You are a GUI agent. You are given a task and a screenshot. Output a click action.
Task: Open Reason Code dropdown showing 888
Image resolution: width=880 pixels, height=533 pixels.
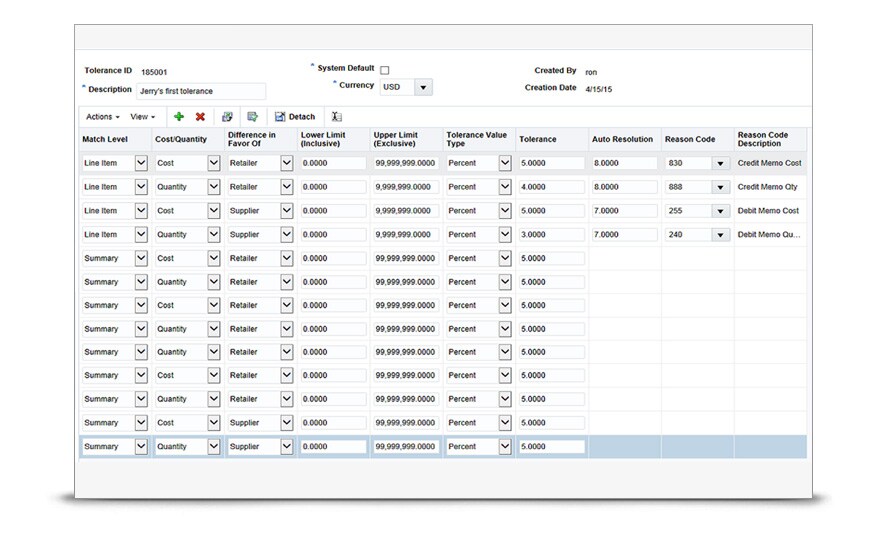[719, 187]
